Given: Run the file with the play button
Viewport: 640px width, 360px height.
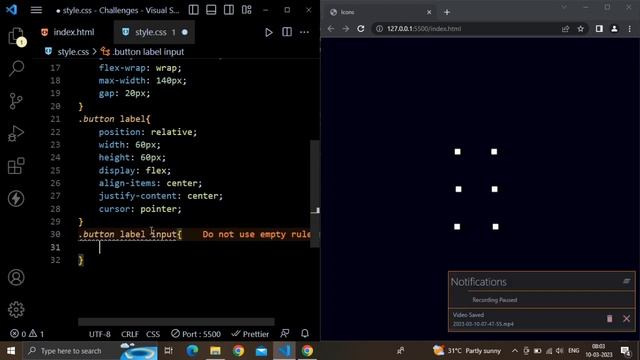Looking at the screenshot, I should tap(269, 32).
